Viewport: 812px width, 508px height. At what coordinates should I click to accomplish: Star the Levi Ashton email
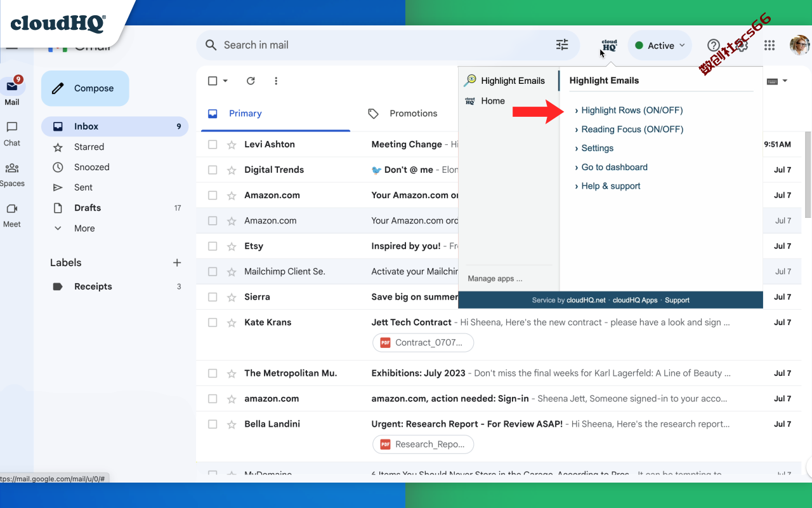232,144
